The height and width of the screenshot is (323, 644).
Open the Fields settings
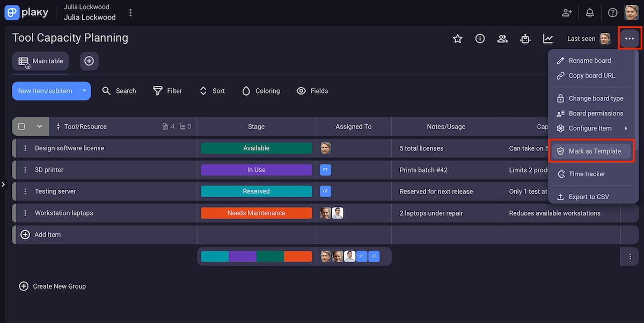pos(312,91)
